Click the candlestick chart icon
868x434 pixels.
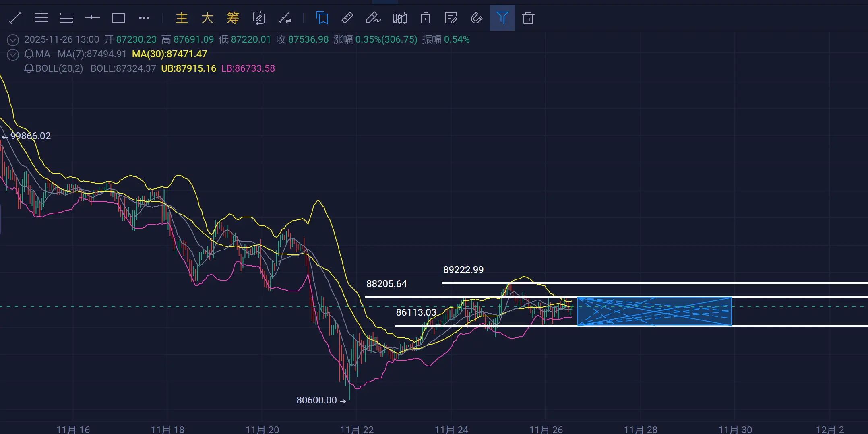[400, 18]
